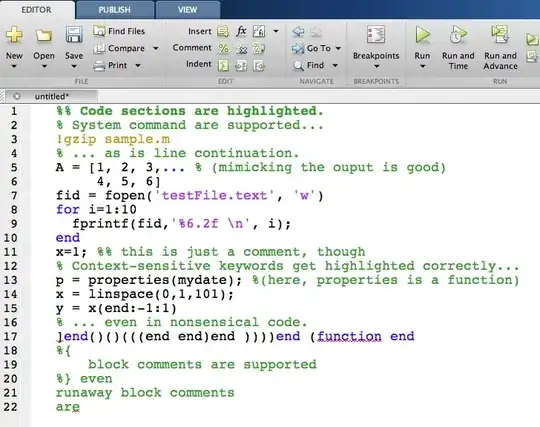Image resolution: width=540 pixels, height=427 pixels.
Task: Expand the New dropdown arrow
Action: coord(14,66)
